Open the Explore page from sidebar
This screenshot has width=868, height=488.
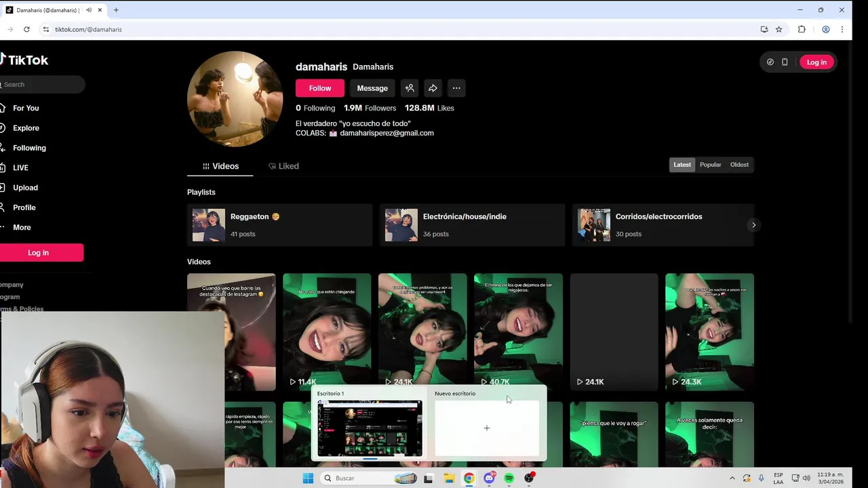pyautogui.click(x=26, y=128)
